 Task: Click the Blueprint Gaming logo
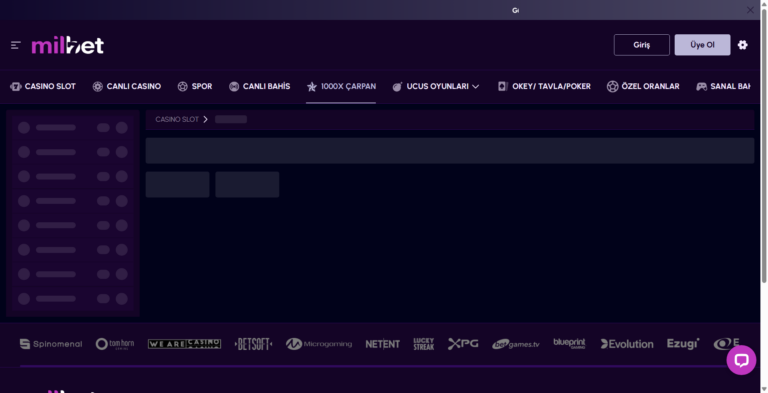(x=569, y=344)
